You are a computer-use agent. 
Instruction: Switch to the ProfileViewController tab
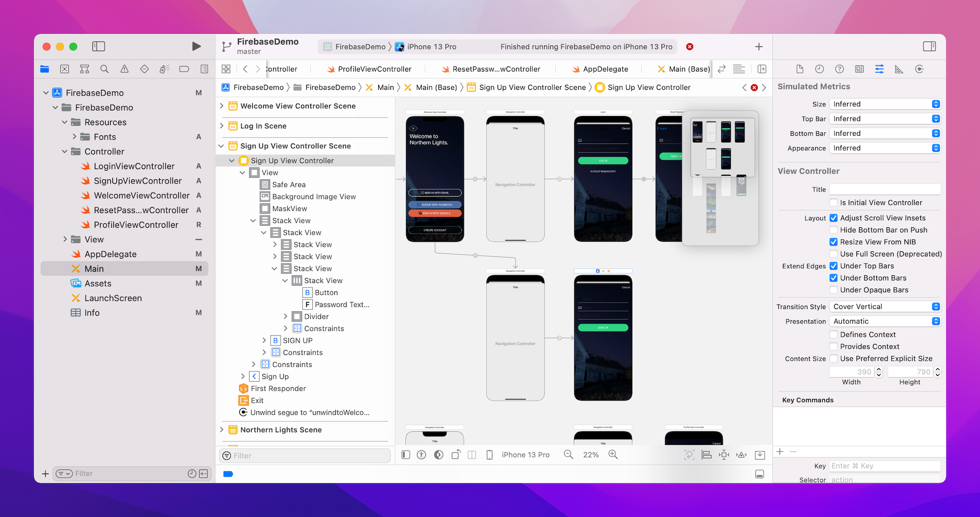coord(374,69)
